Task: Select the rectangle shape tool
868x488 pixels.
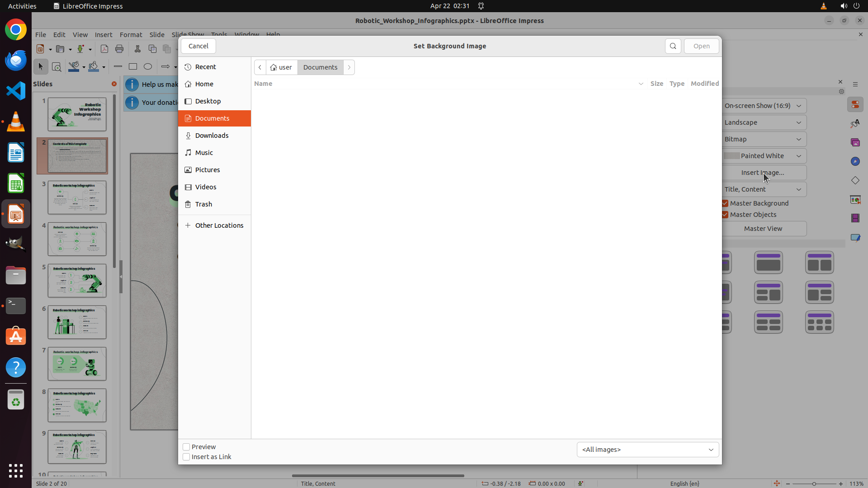Action: (x=133, y=66)
